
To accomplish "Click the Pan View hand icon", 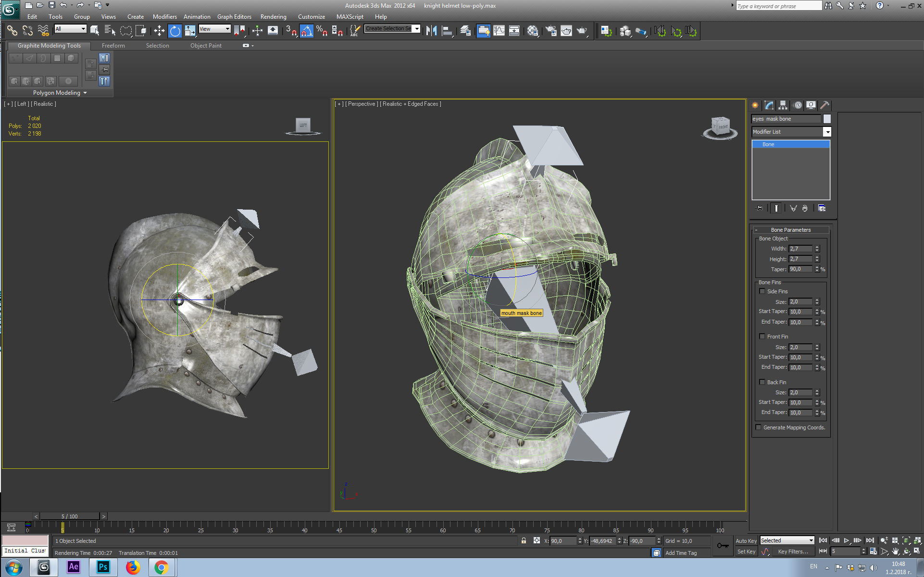I will click(895, 552).
